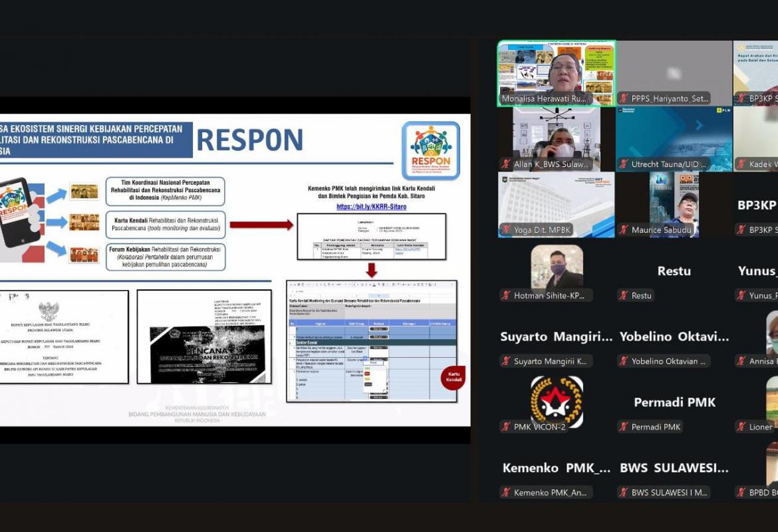
Task: Click muted mic icon beside PMK VICON-2
Action: point(507,427)
